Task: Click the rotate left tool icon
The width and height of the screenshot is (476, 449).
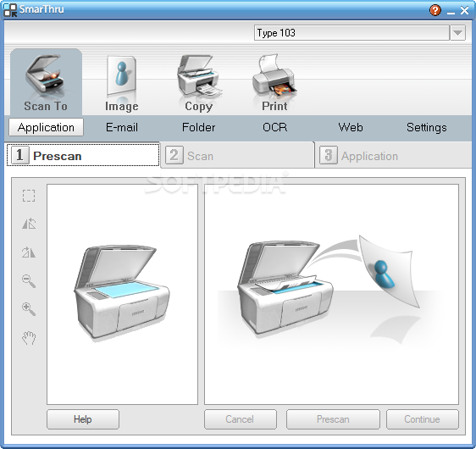Action: tap(29, 224)
